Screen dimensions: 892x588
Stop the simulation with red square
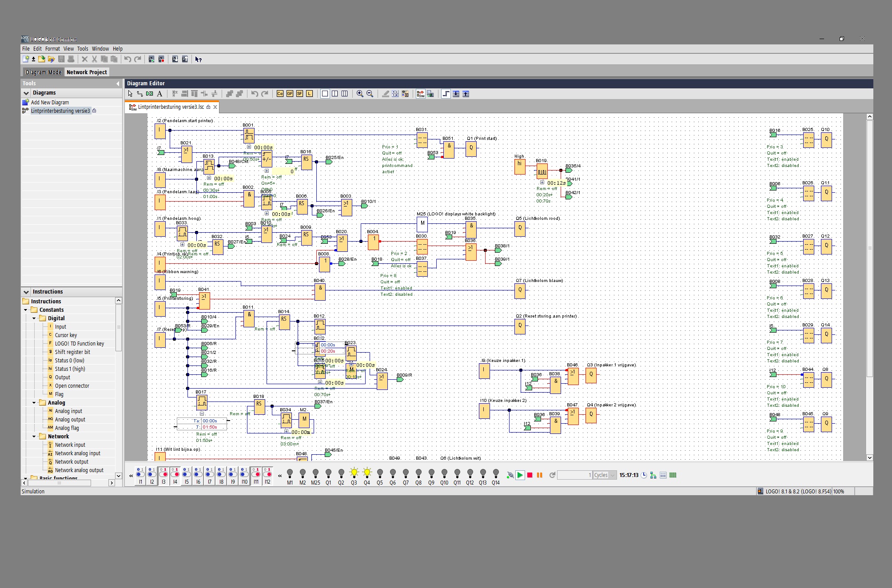coord(530,475)
